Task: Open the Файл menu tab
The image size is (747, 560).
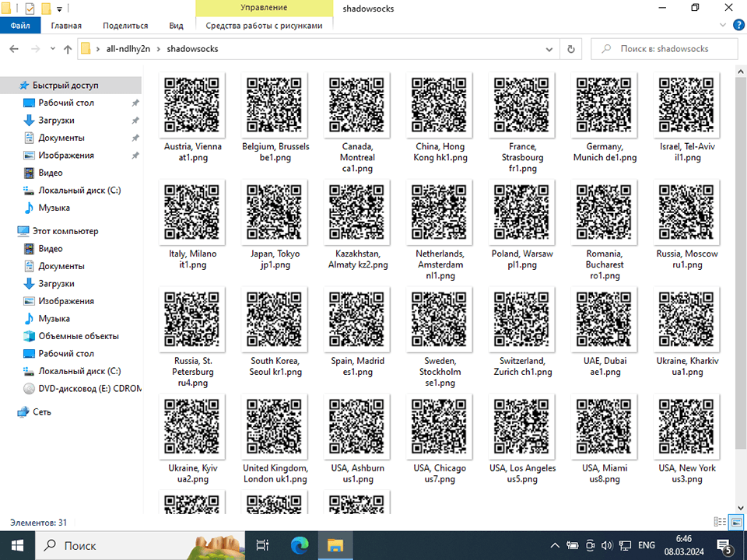Action: click(20, 26)
